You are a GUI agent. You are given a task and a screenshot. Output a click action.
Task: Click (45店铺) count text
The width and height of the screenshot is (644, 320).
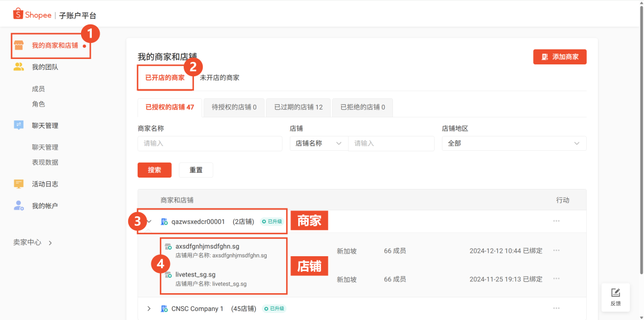click(243, 309)
